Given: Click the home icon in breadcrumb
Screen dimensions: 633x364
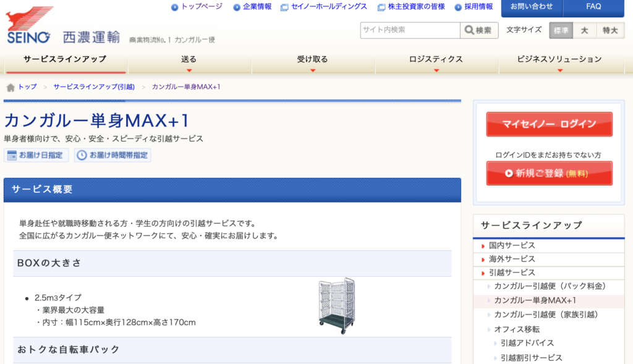Looking at the screenshot, I should pyautogui.click(x=11, y=87).
